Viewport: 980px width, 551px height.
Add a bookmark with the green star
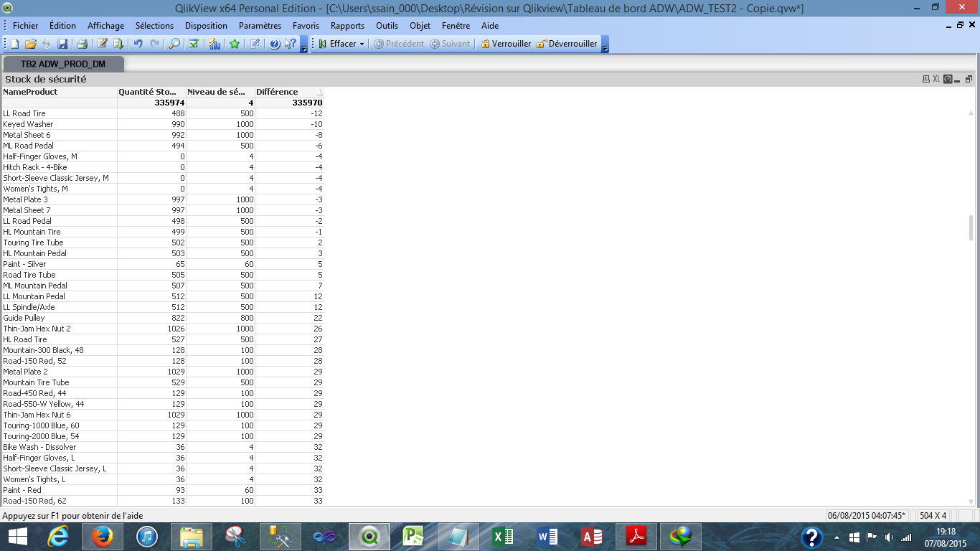[x=235, y=44]
